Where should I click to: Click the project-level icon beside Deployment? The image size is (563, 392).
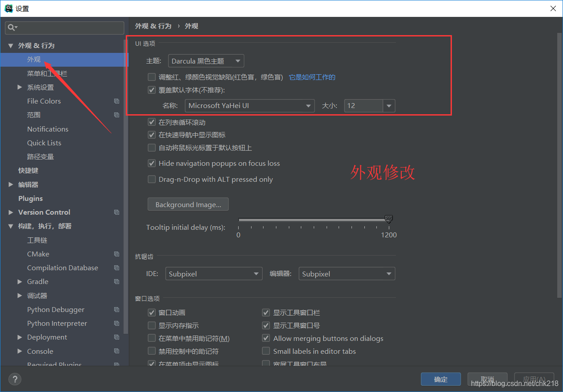(x=116, y=337)
